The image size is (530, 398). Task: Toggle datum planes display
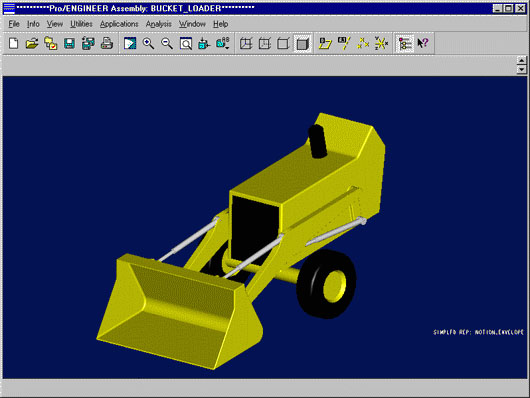coord(325,43)
